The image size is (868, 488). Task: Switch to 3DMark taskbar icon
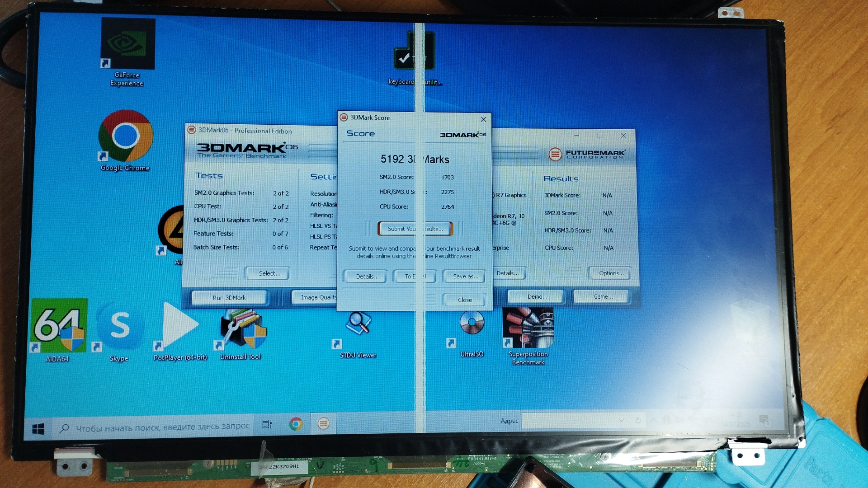coord(323,424)
